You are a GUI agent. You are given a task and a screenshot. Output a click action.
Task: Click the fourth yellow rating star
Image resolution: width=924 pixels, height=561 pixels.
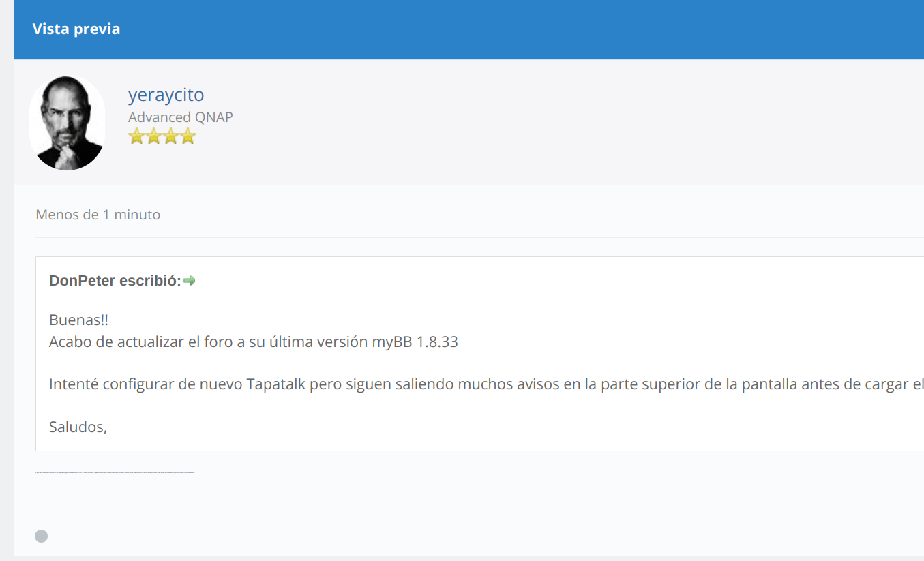(x=188, y=137)
